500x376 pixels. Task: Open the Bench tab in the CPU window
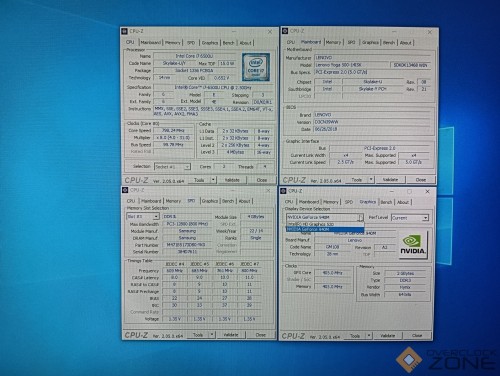(x=228, y=43)
